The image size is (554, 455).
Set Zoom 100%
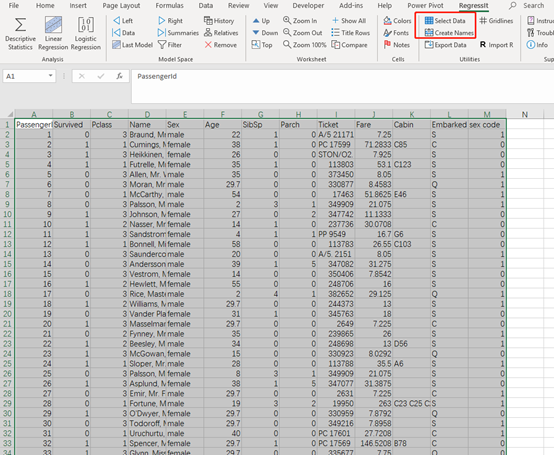pyautogui.click(x=305, y=45)
